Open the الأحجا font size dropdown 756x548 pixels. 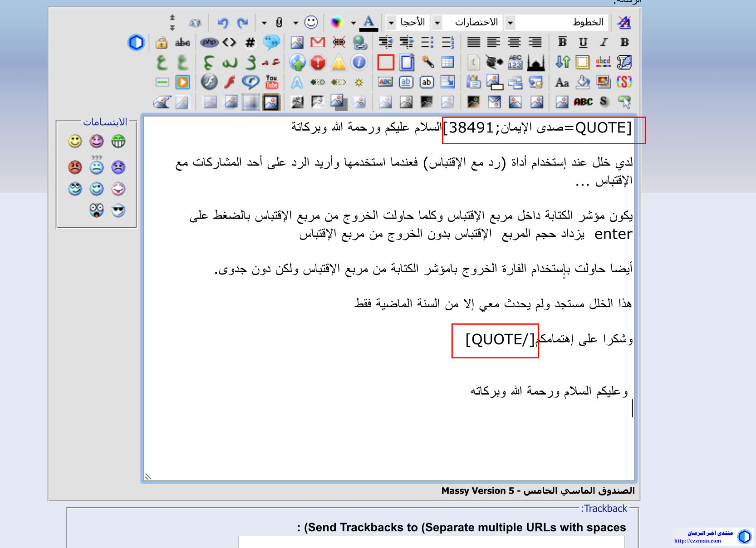391,22
